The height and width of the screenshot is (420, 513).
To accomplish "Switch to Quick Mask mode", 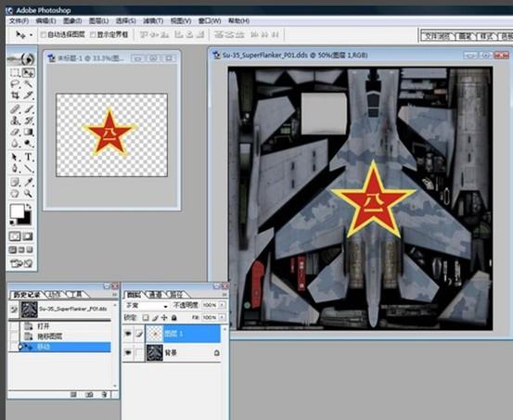I will 28,236.
